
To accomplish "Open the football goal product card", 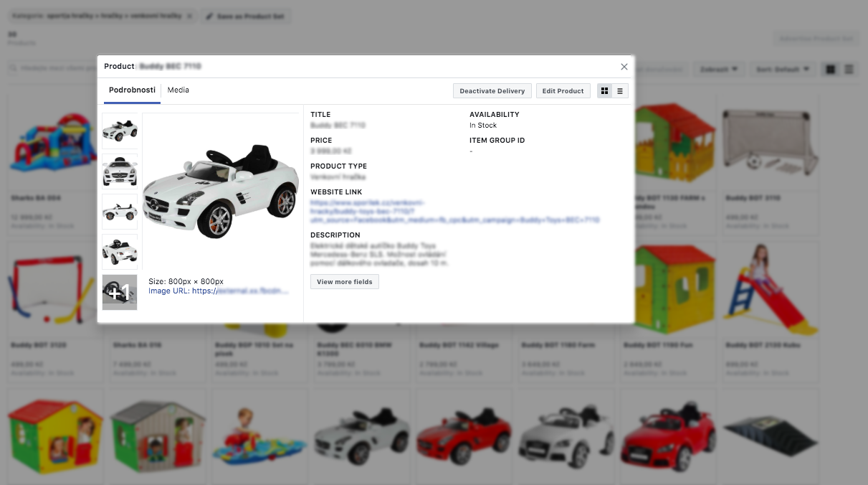I will click(x=770, y=164).
